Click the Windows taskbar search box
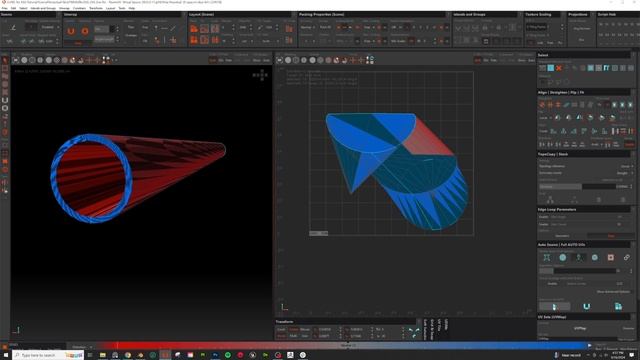Image resolution: width=640 pixels, height=360 pixels. tap(48, 356)
